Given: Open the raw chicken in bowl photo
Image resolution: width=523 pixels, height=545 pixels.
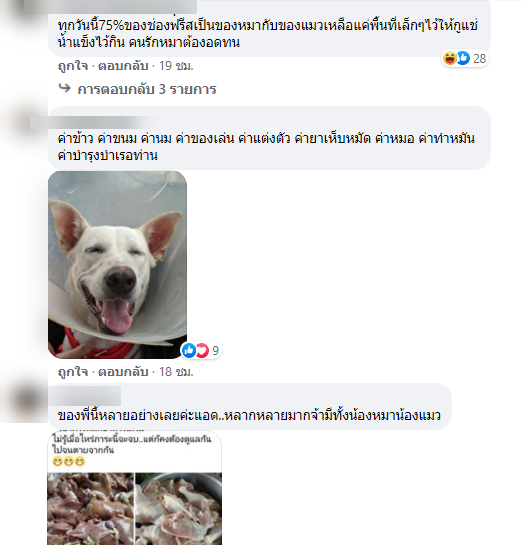Looking at the screenshot, I should (x=179, y=509).
